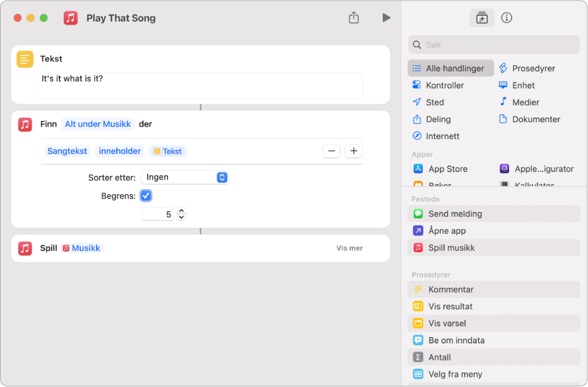Add the Antall action
The image size is (588, 387).
[494, 357]
